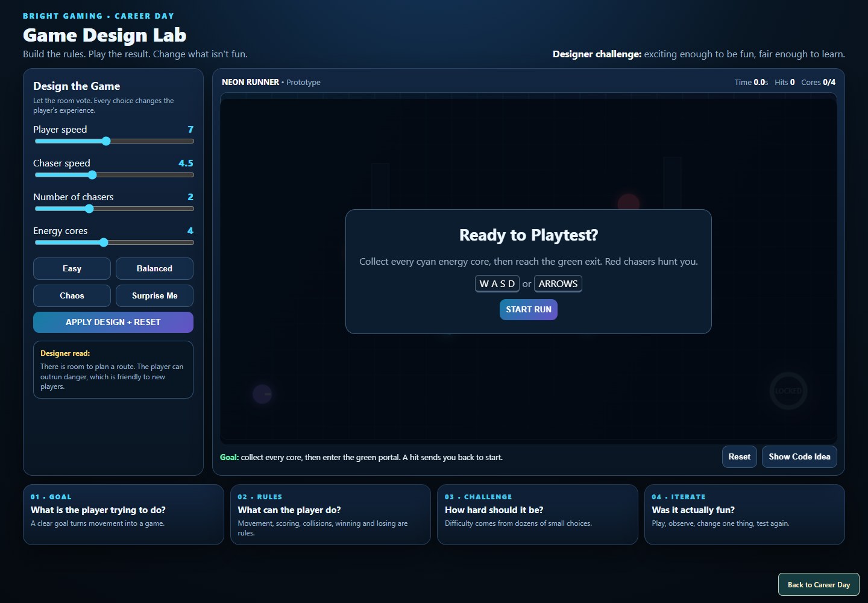Screen dimensions: 868x603
Task: Click the Surprise Me button
Action: [154, 295]
